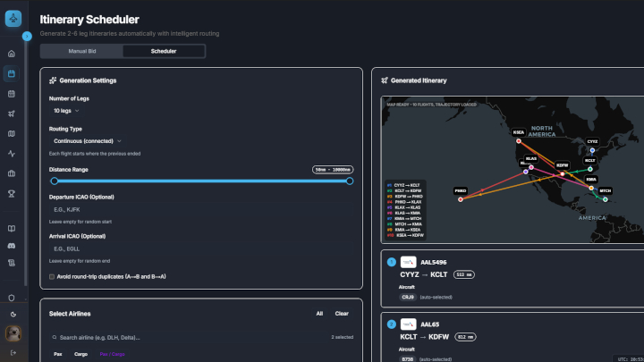Open the home icon in sidebar
Viewport: 644px width, 362px height.
12,54
